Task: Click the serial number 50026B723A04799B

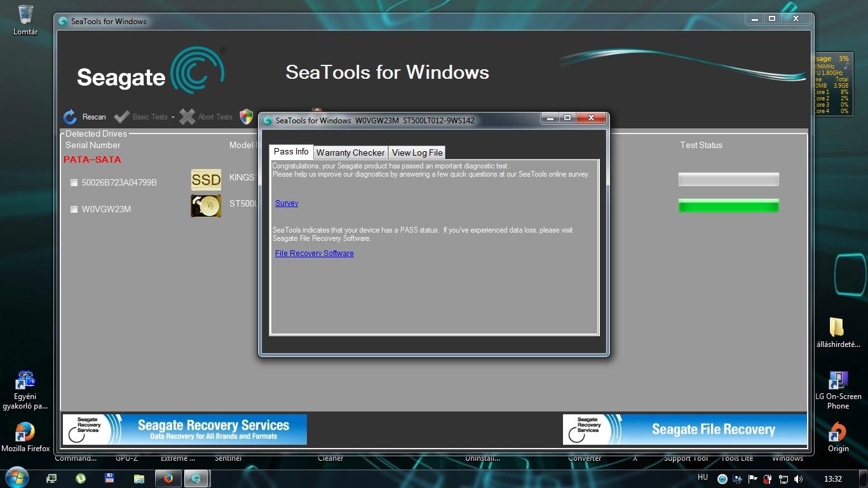Action: point(119,183)
